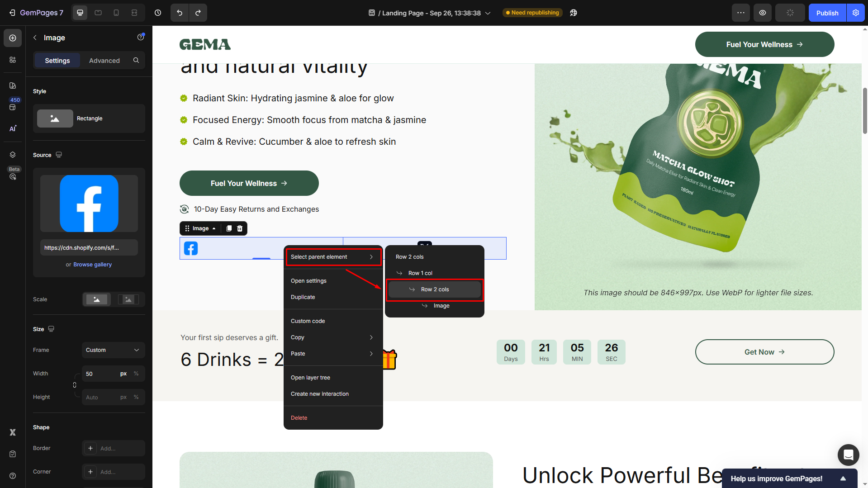
Task: Open page settings gear next to Publish
Action: (x=855, y=13)
